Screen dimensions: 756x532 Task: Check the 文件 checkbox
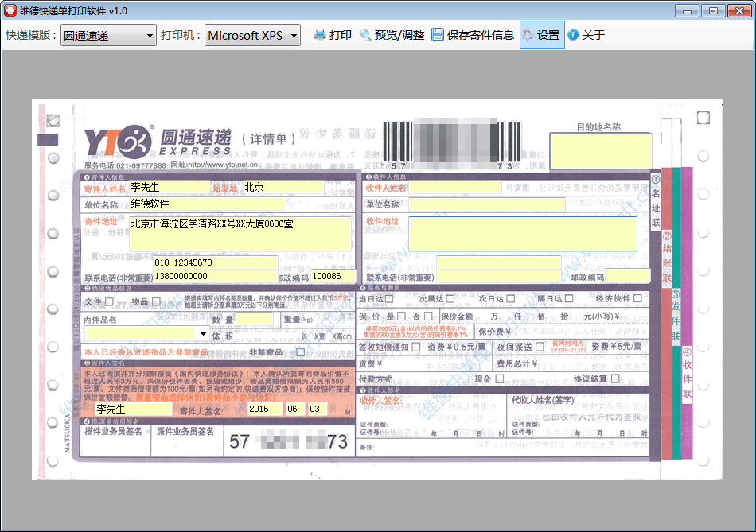pos(110,301)
